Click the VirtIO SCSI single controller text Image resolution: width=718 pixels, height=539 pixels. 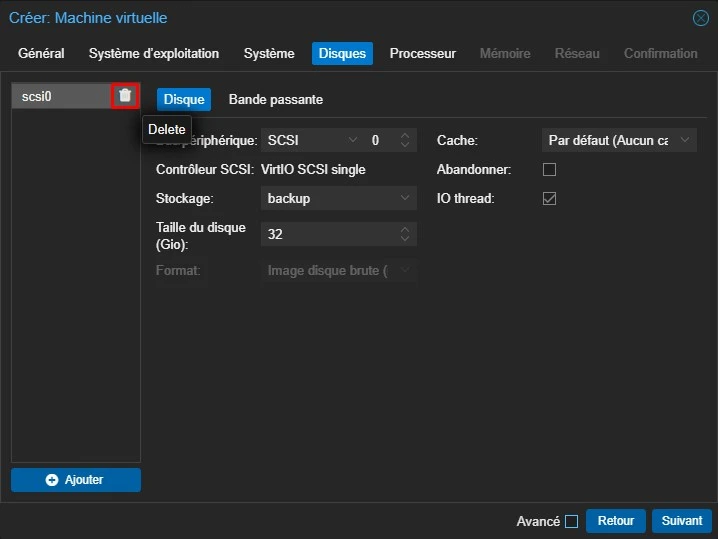pos(313,169)
